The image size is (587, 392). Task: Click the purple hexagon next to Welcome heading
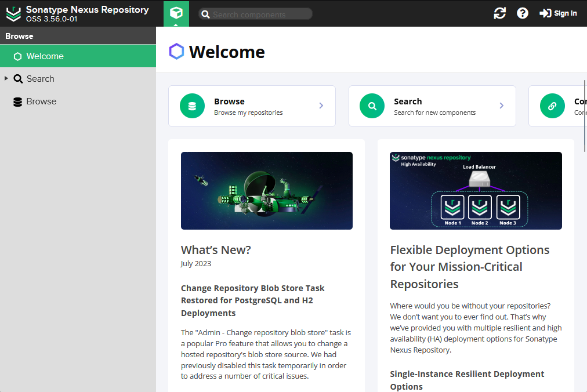click(176, 51)
